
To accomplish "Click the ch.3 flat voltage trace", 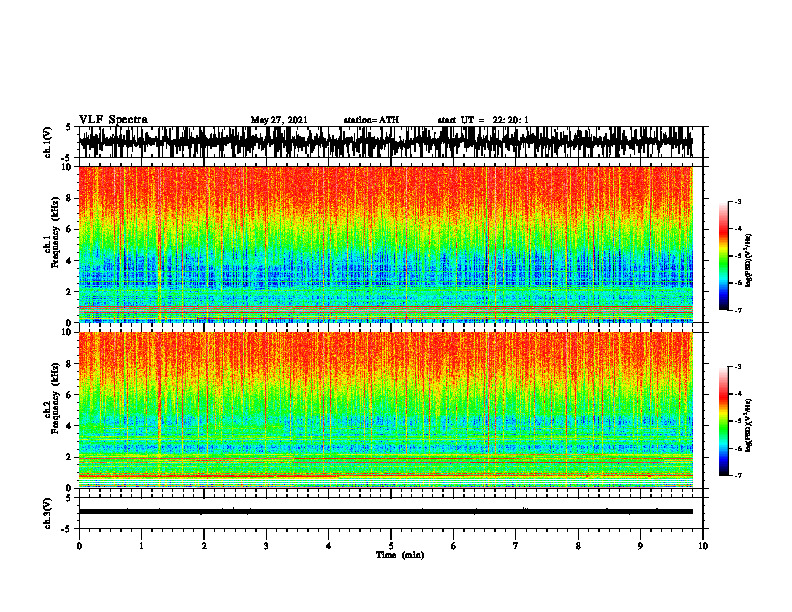I will click(385, 512).
